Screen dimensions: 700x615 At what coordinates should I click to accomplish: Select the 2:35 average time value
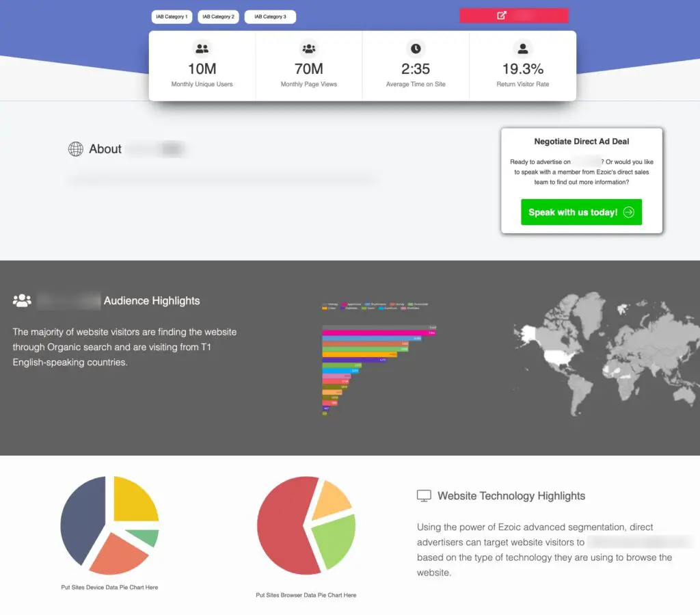click(416, 69)
